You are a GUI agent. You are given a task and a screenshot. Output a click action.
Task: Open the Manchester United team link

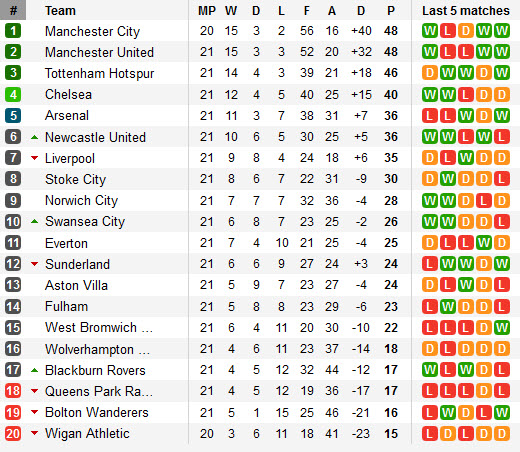(99, 52)
